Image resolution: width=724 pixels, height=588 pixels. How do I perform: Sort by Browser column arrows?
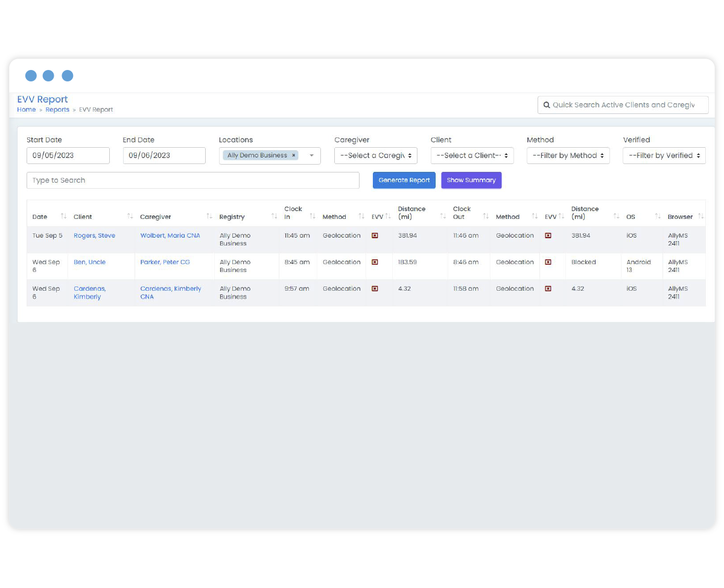click(x=700, y=217)
